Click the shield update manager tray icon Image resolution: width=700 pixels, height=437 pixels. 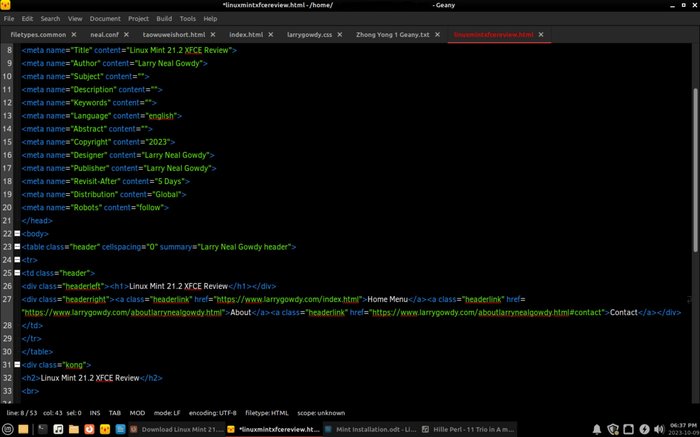pos(612,429)
